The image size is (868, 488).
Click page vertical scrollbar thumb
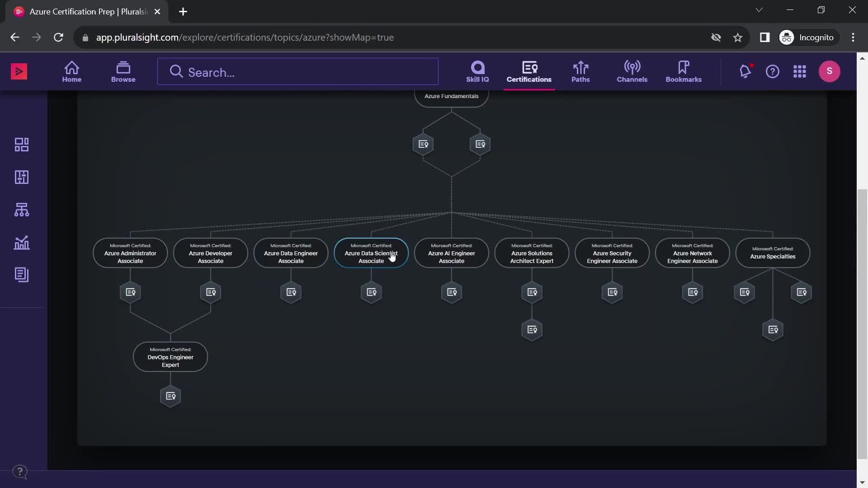click(x=862, y=323)
